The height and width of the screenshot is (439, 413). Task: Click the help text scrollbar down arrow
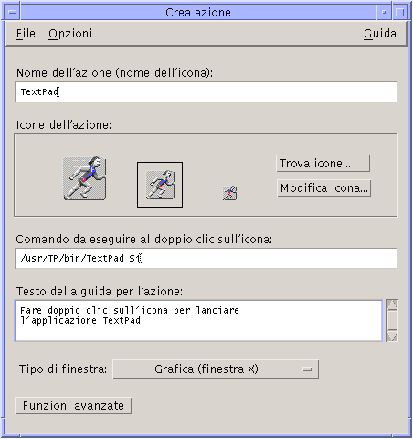[392, 336]
